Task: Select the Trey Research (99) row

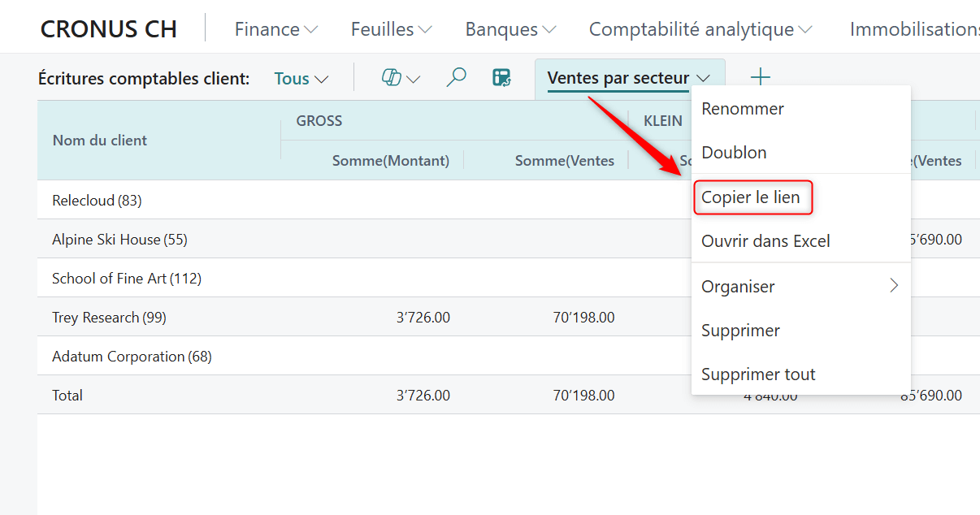Action: (109, 318)
